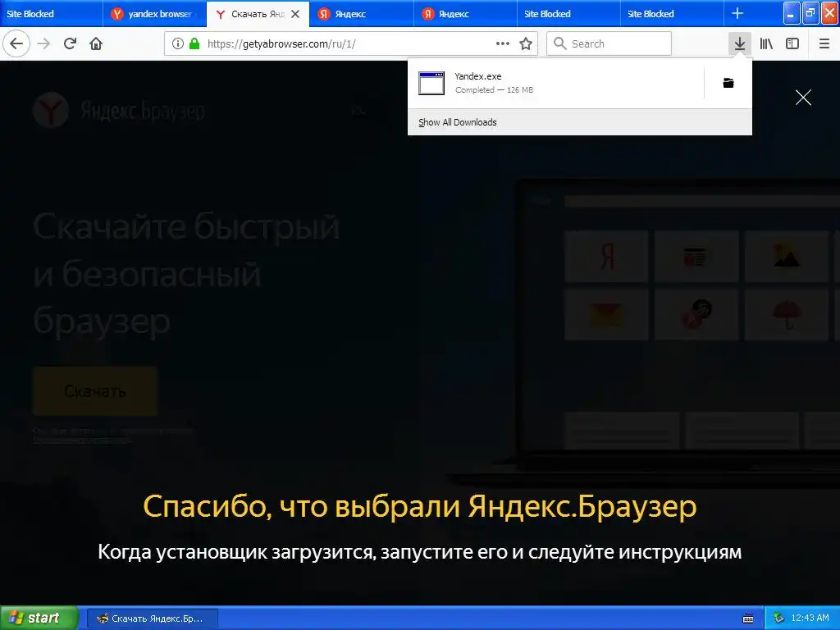Switch to the first Site Blocked tab
Image resolution: width=840 pixels, height=630 pixels.
tap(51, 14)
